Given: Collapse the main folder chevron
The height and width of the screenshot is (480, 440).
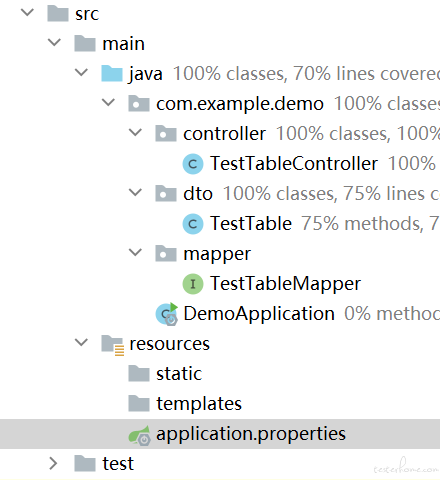Looking at the screenshot, I should pyautogui.click(x=54, y=42).
